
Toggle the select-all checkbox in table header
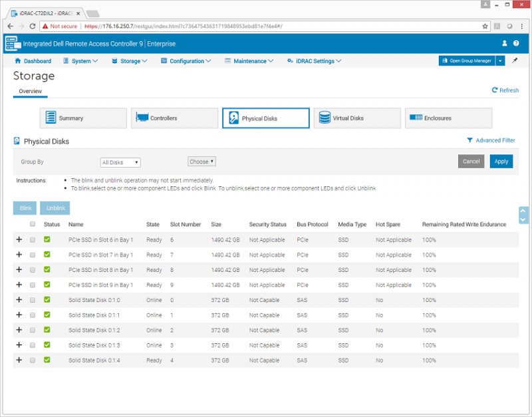(33, 224)
